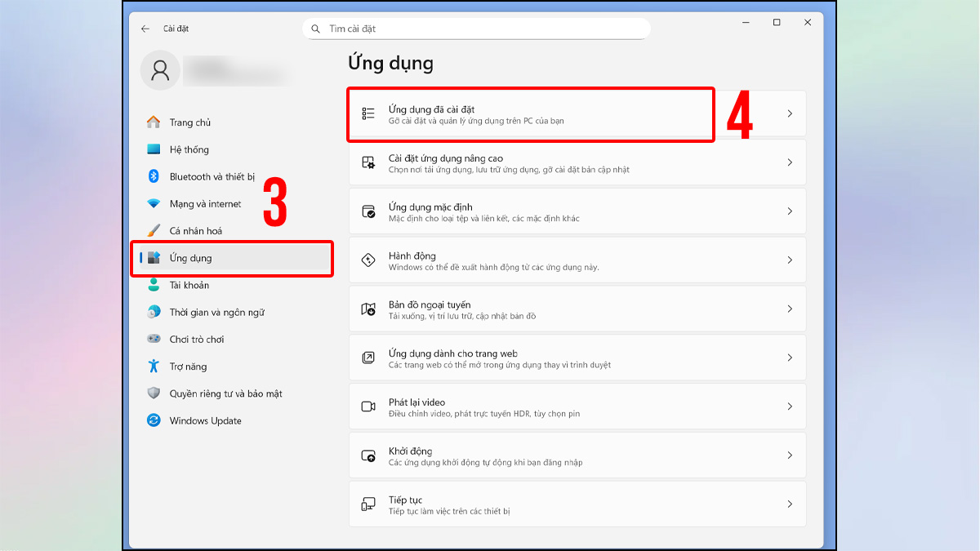980x551 pixels.
Task: Click the Hệ thống monitor icon
Action: pyautogui.click(x=154, y=149)
